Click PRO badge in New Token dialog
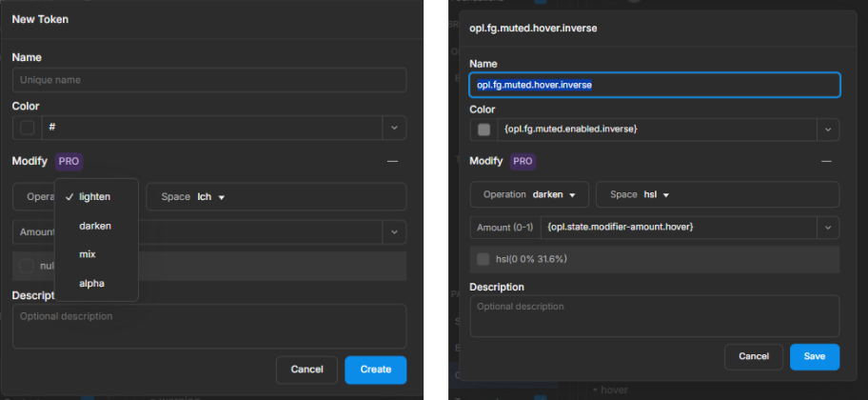This screenshot has width=868, height=400. point(69,162)
